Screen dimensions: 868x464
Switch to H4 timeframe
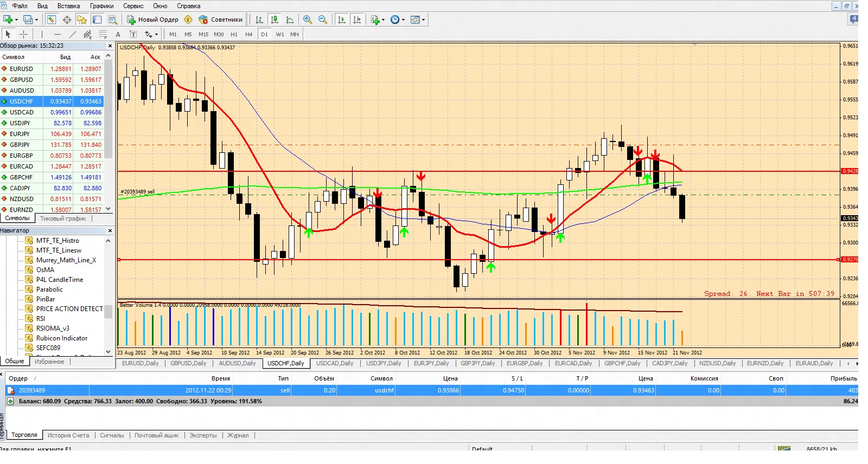249,34
